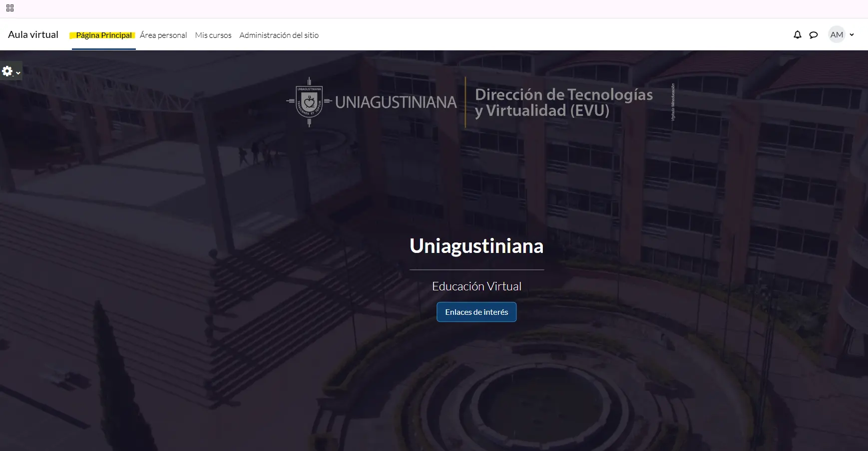Open Administración del sitio

coord(279,35)
